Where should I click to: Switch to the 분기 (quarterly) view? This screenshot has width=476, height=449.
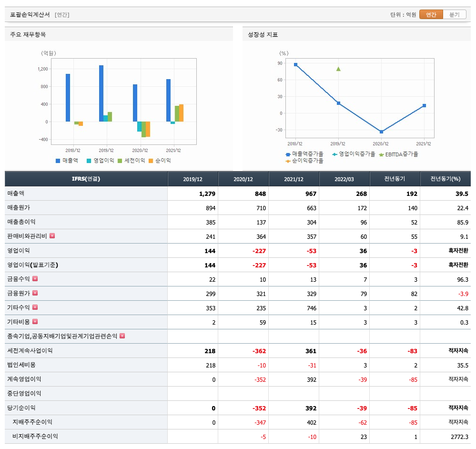pyautogui.click(x=455, y=15)
